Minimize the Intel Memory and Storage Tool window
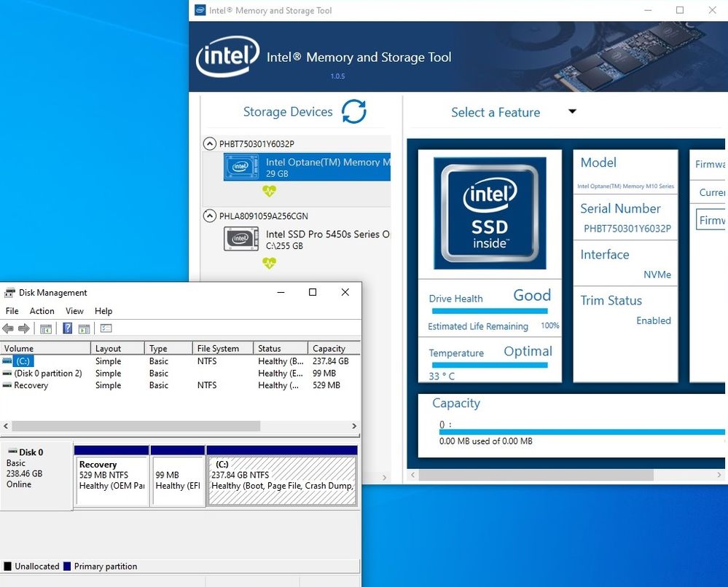The width and height of the screenshot is (728, 587). 648,10
